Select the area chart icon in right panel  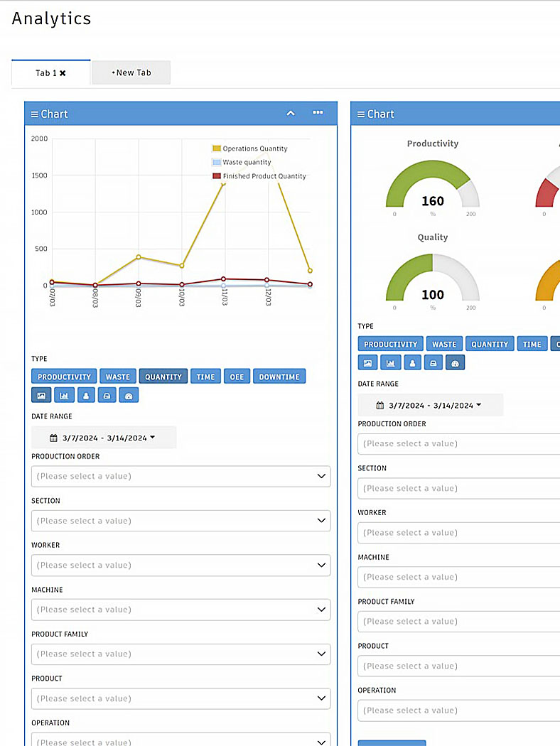tap(368, 363)
